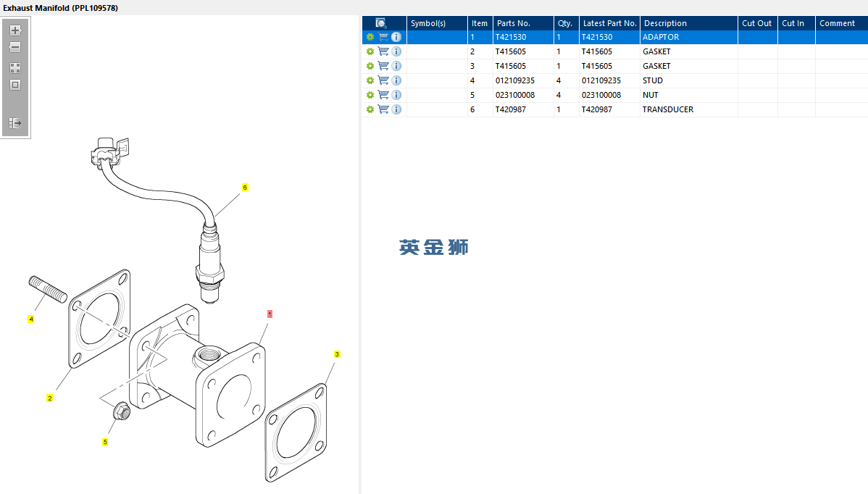Select callout 3 on the diagram
Viewport: 868px width, 494px height.
point(337,354)
